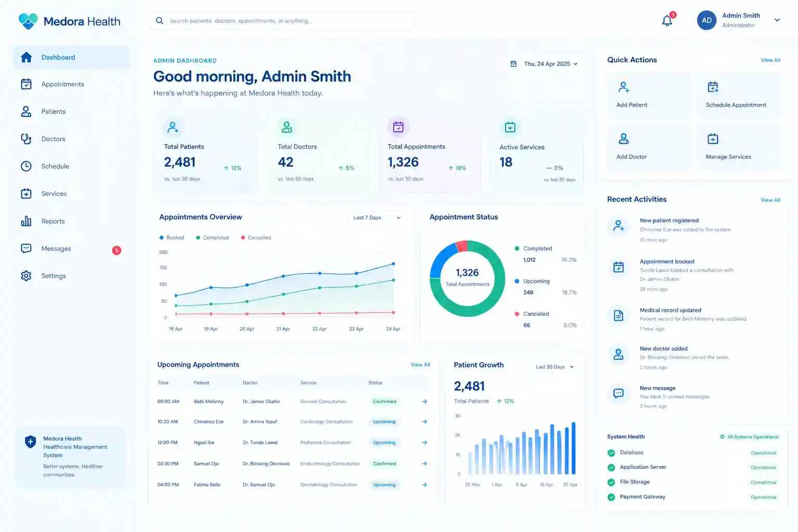Toggle the Booked legend series
Image resolution: width=798 pixels, height=532 pixels.
[x=172, y=237]
